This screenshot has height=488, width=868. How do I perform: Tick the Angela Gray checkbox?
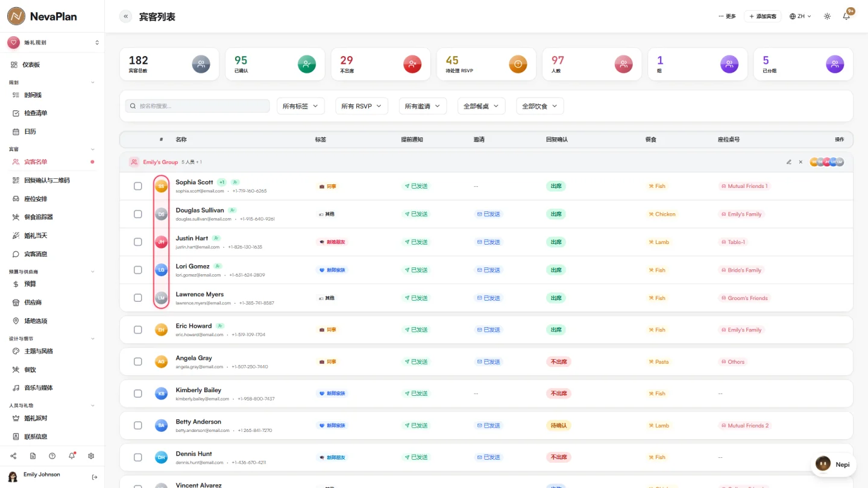pos(138,361)
